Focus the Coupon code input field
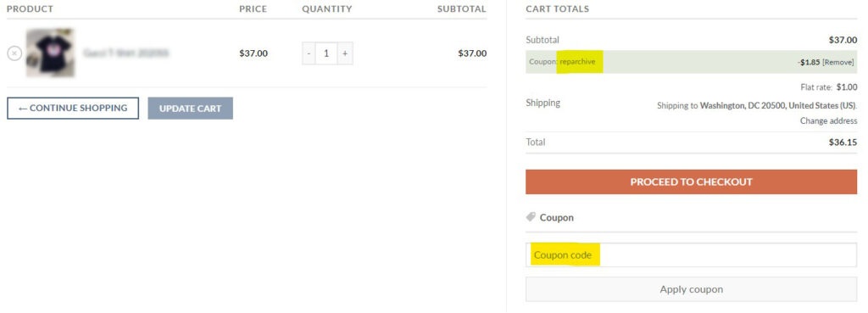 point(691,254)
